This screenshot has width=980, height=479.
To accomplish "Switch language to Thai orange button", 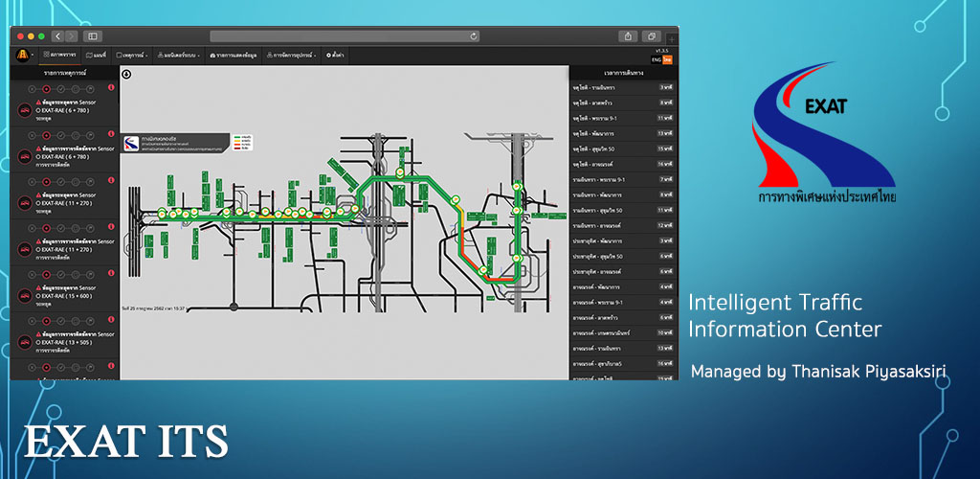I will 667,59.
